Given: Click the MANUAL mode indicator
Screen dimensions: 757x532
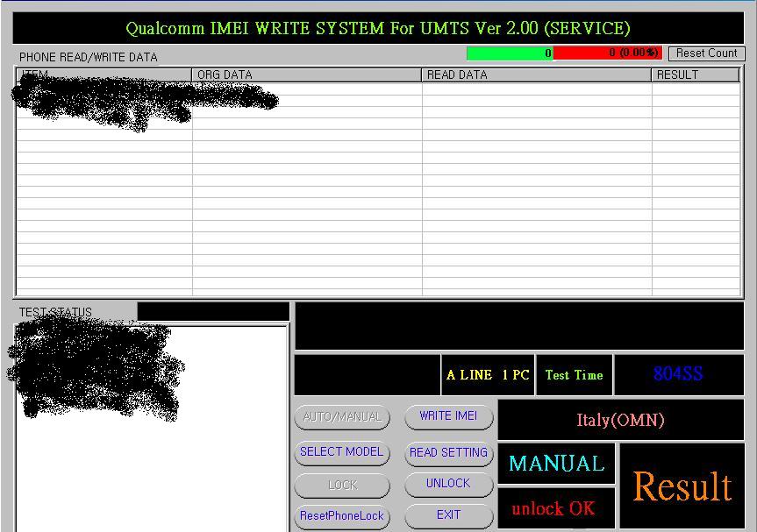Looking at the screenshot, I should pos(556,464).
